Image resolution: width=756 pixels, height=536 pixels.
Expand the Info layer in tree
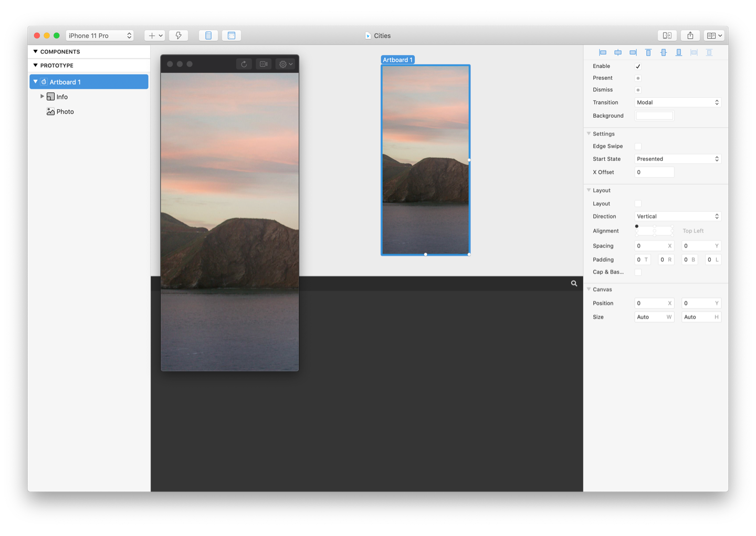pyautogui.click(x=42, y=97)
